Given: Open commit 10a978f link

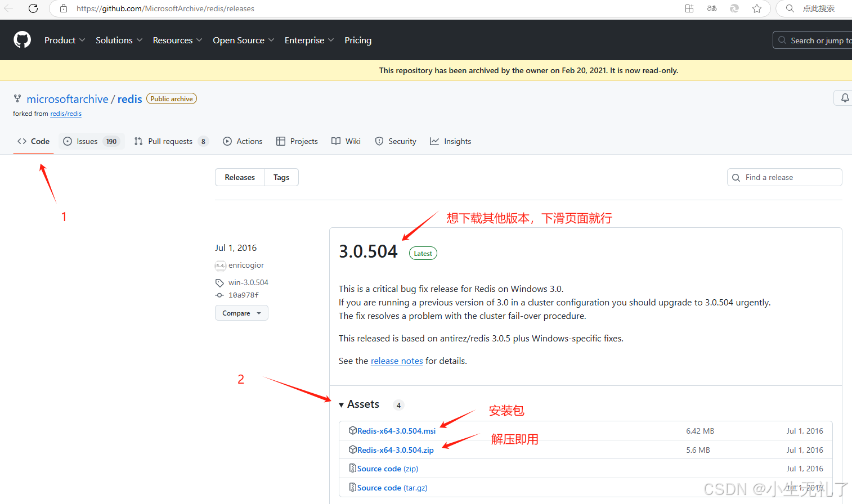Looking at the screenshot, I should tap(244, 295).
